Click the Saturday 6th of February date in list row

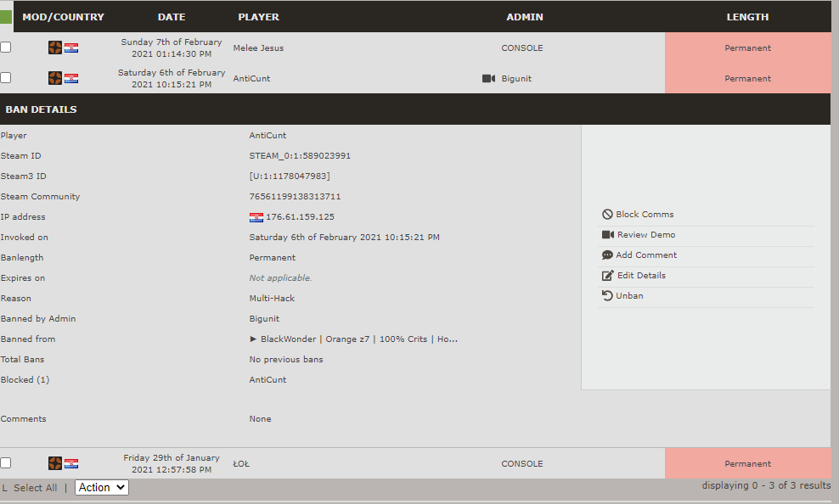pos(172,78)
